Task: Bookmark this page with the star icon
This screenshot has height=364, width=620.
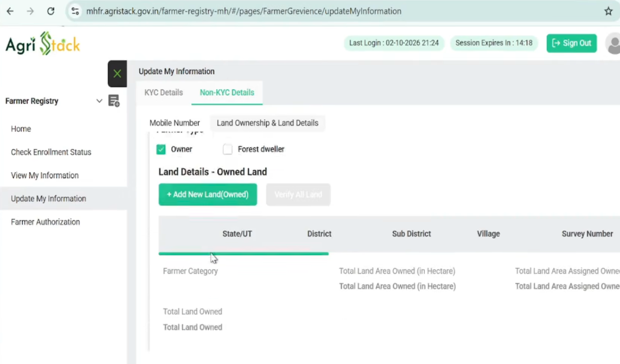Action: tap(608, 11)
